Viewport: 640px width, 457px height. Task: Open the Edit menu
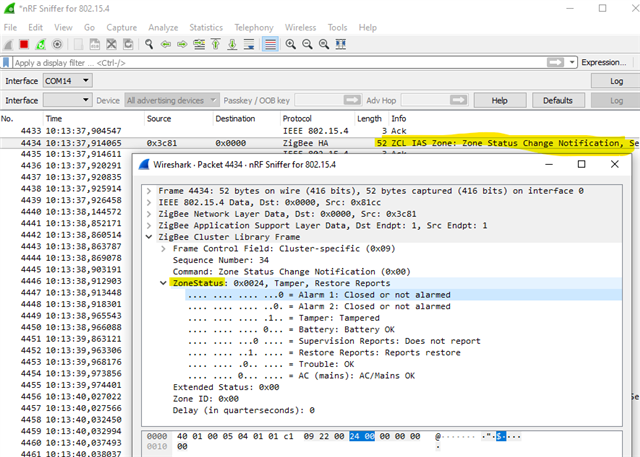tap(35, 27)
